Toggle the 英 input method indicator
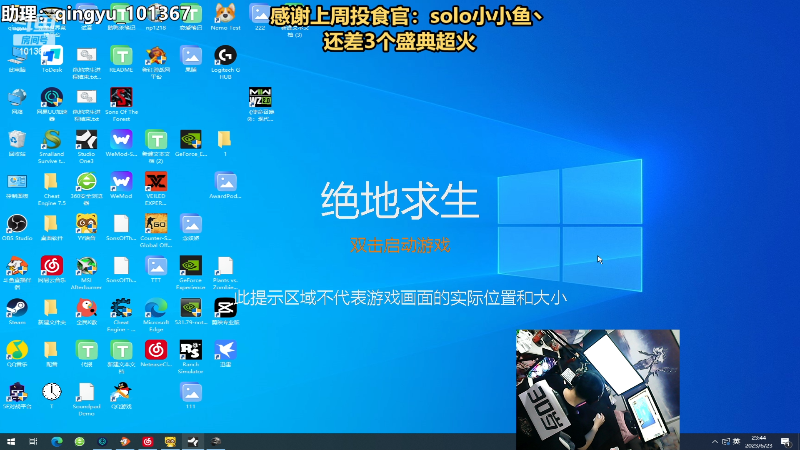Viewport: 800px width, 450px height. pos(736,442)
